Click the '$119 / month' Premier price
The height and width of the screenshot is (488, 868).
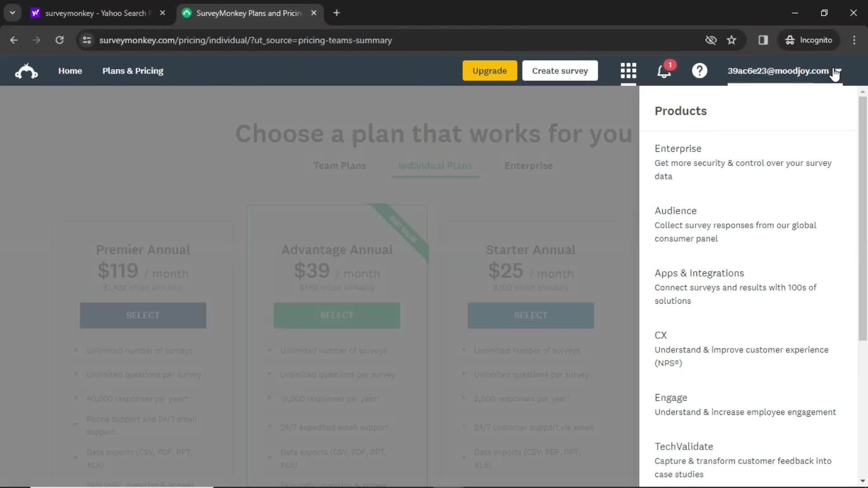(143, 272)
